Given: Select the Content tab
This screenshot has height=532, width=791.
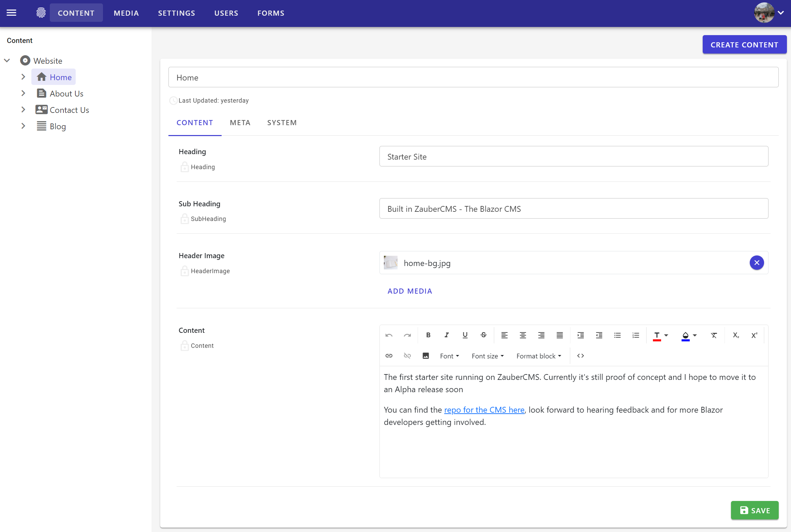Looking at the screenshot, I should pos(195,123).
